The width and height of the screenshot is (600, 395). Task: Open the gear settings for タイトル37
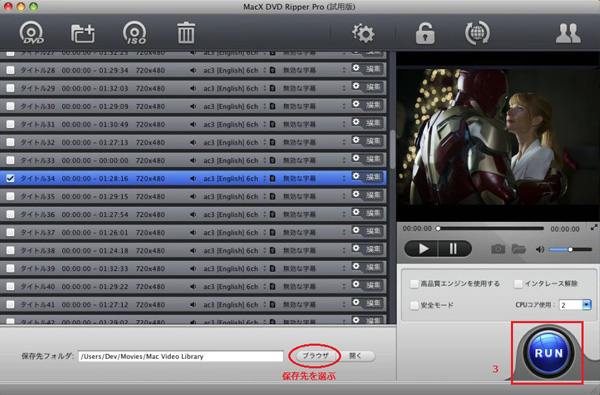pos(356,230)
